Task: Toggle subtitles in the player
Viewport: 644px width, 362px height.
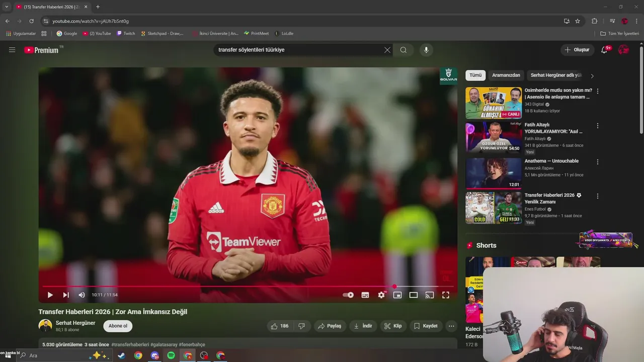Action: point(365,295)
